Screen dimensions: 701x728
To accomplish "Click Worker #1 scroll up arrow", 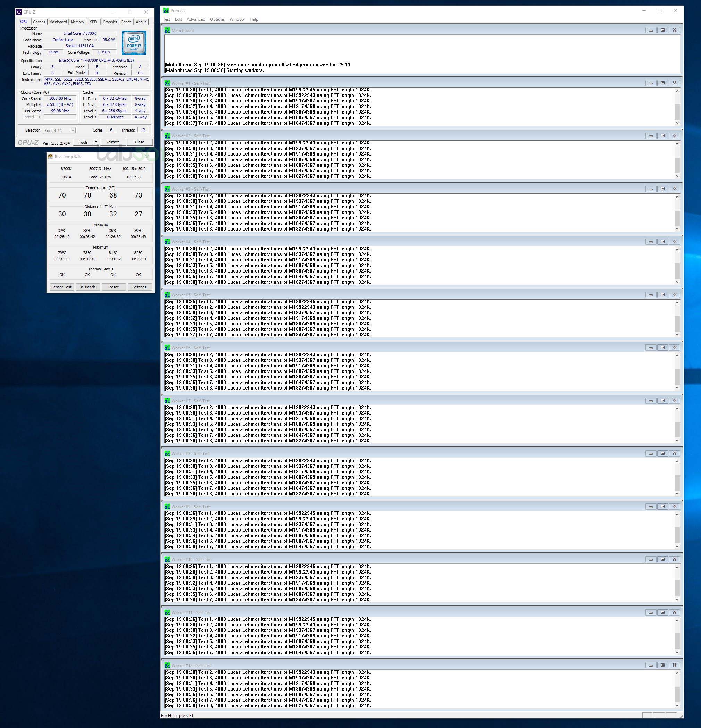I will [677, 91].
